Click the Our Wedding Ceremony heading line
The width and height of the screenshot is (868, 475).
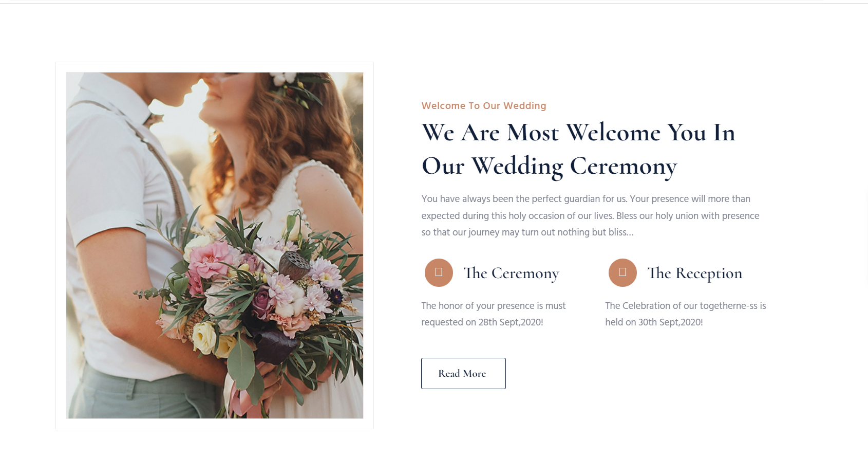pos(549,167)
